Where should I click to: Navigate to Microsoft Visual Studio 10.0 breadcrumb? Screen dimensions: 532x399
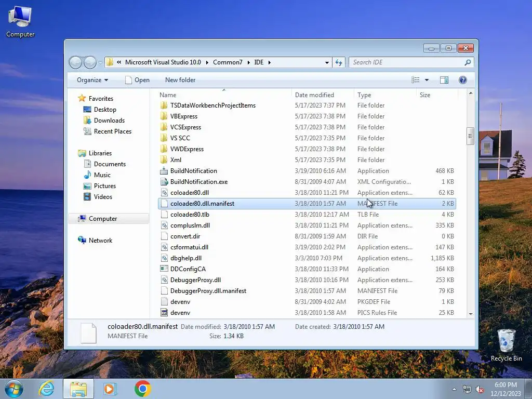(x=163, y=62)
